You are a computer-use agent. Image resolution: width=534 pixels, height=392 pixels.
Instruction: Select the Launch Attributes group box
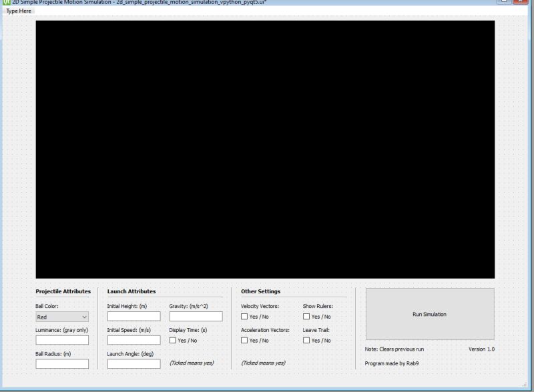(131, 291)
